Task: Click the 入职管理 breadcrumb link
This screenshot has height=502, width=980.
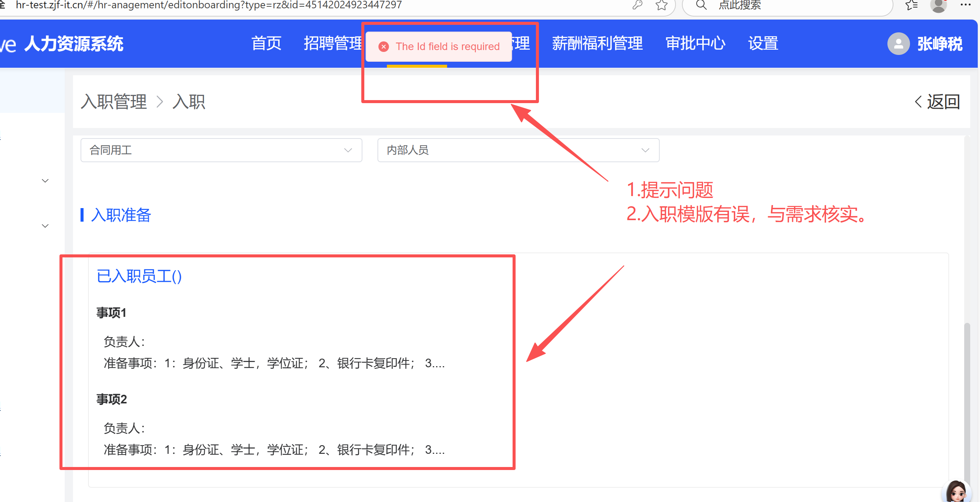Action: point(114,102)
